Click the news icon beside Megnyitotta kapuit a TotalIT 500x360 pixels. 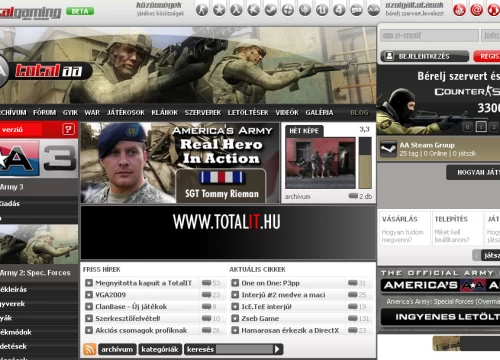coord(89,283)
